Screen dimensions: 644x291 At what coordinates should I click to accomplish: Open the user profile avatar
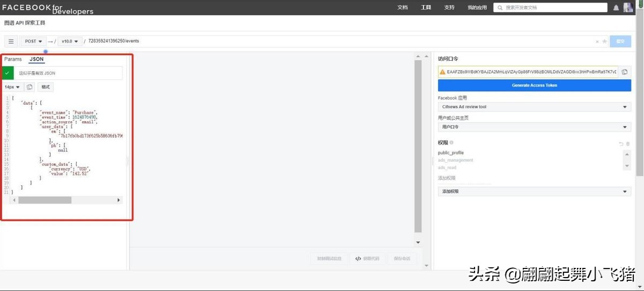tap(628, 7)
